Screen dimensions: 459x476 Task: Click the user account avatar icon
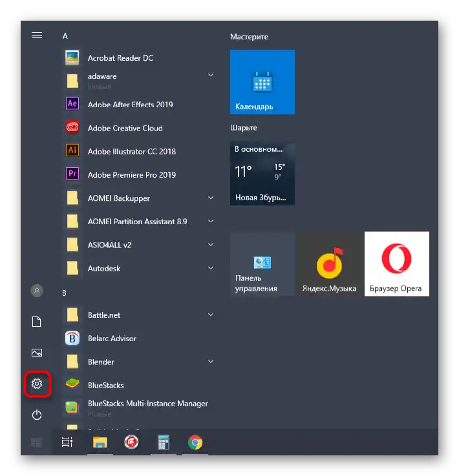pyautogui.click(x=37, y=291)
